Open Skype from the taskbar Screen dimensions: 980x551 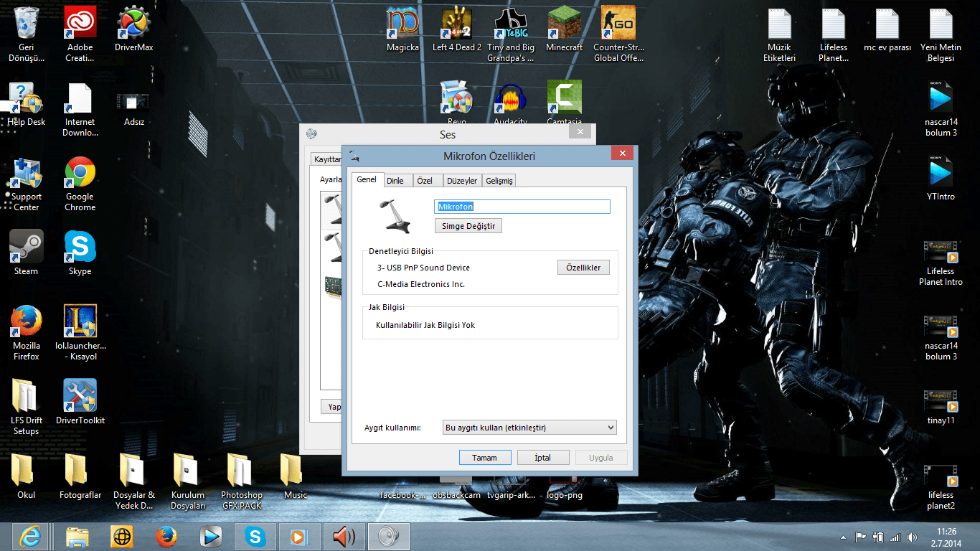(255, 536)
